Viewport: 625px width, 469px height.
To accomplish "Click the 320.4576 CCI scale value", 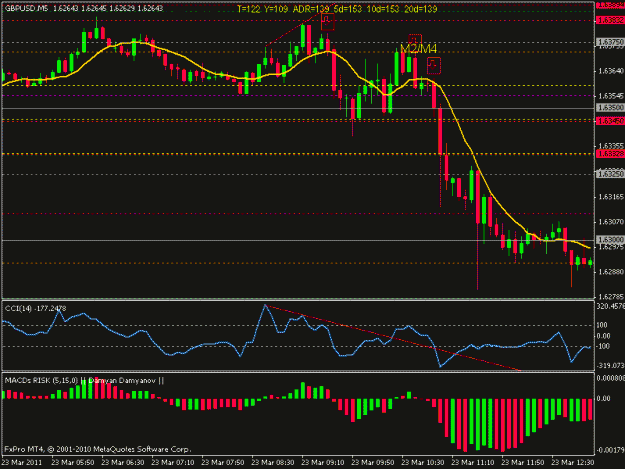I will point(610,306).
